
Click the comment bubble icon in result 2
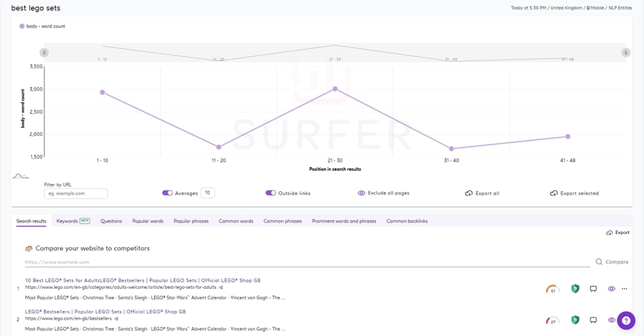click(593, 320)
